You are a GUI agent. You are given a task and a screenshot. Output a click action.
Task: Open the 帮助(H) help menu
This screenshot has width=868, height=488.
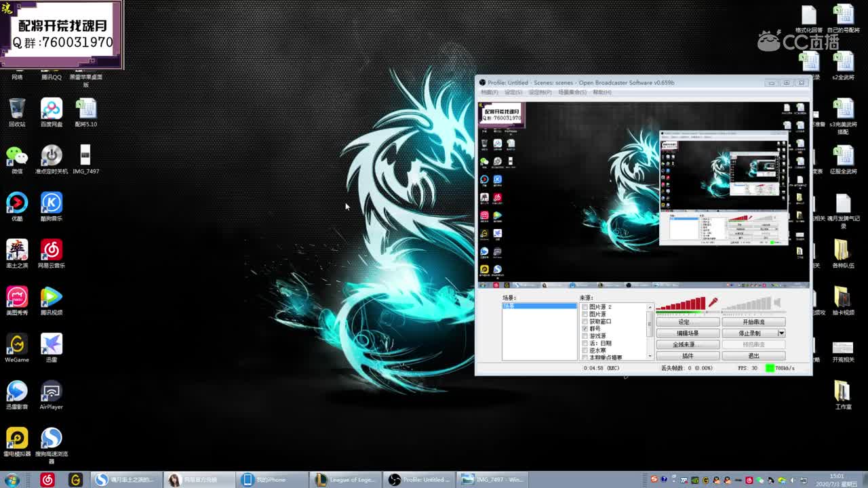coord(602,92)
